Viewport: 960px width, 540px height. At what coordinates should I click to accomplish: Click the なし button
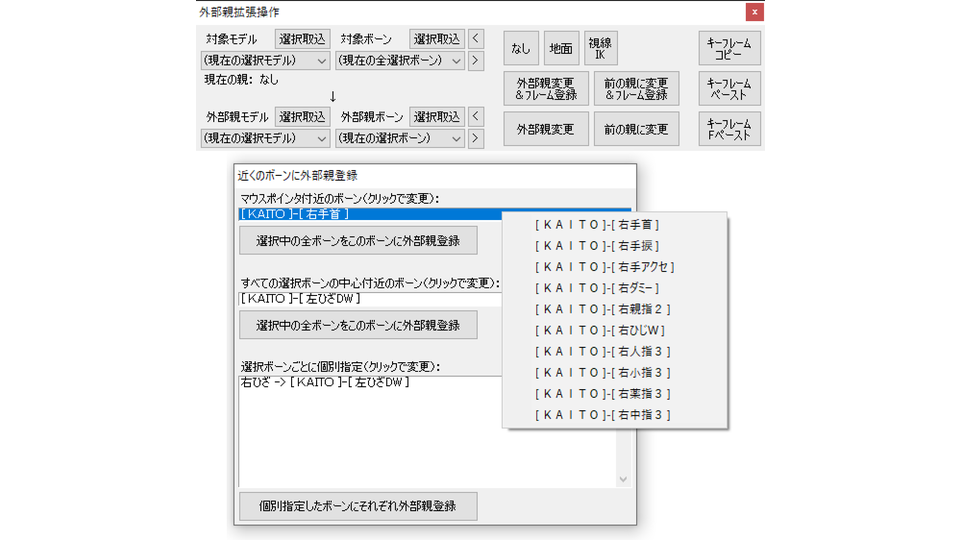click(521, 48)
